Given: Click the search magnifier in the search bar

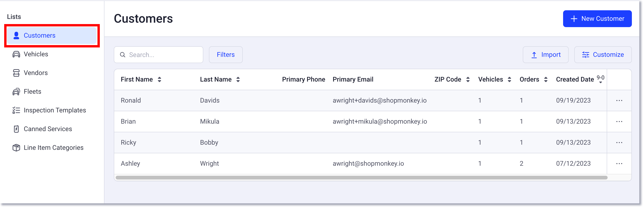Looking at the screenshot, I should coord(123,55).
